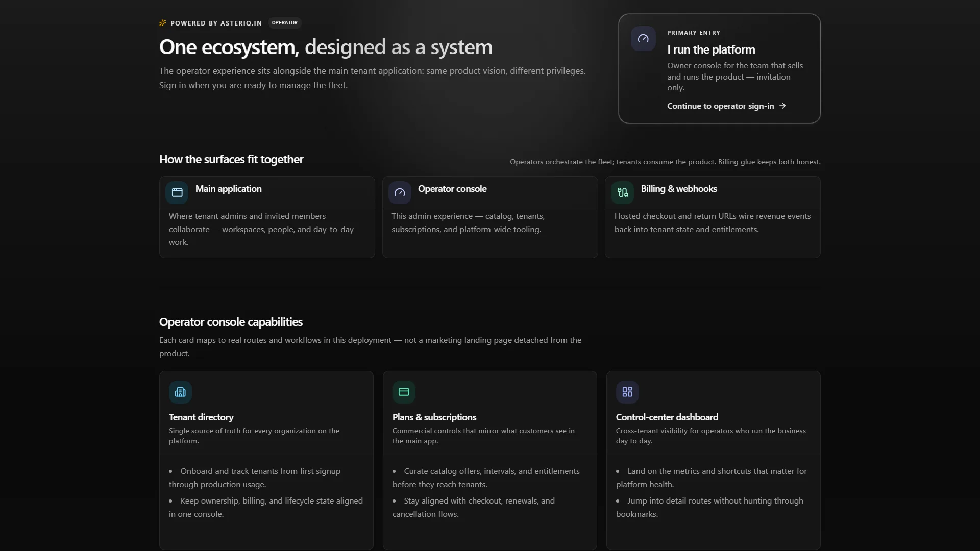Image resolution: width=980 pixels, height=551 pixels.
Task: Select the Billing & webhooks card title
Action: click(x=679, y=189)
